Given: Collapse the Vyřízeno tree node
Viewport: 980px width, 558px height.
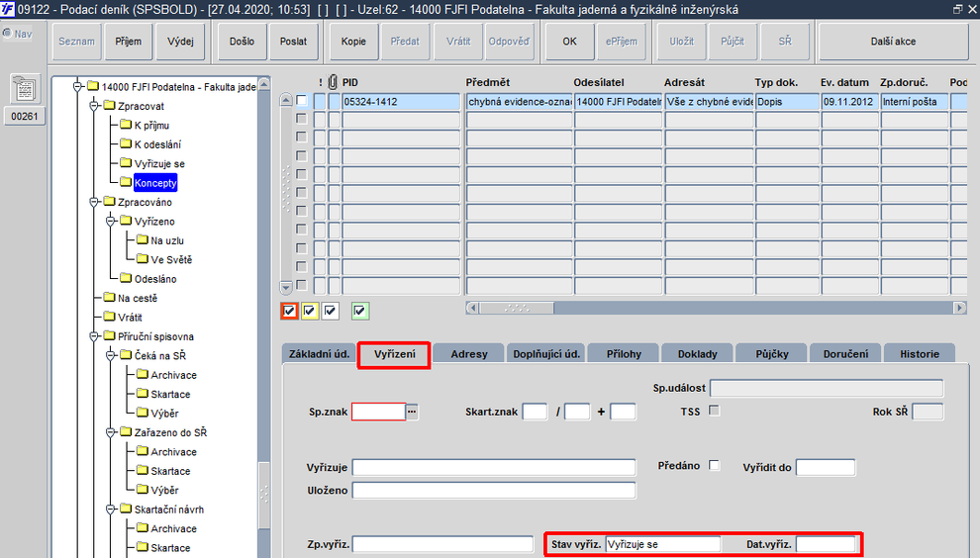Looking at the screenshot, I should [111, 222].
